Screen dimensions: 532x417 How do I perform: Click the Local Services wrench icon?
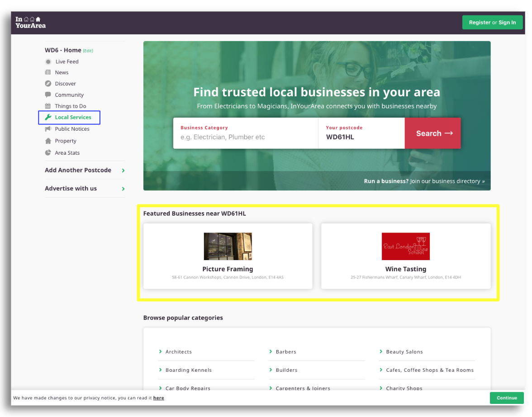[x=48, y=117]
